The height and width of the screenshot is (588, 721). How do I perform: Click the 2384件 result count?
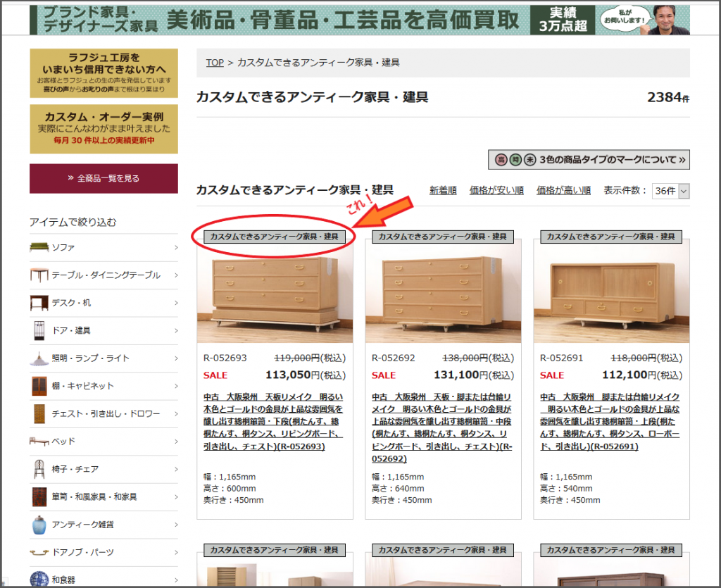coord(668,97)
